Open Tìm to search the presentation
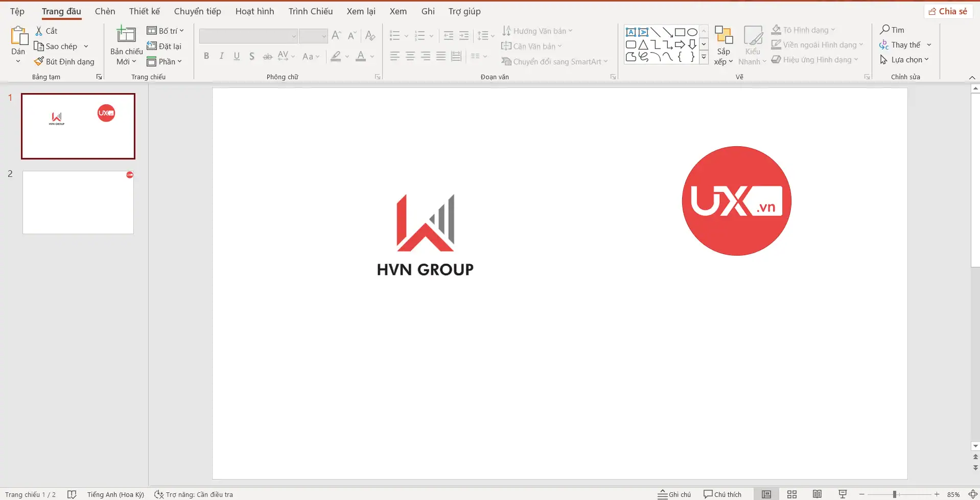The image size is (980, 500). [x=893, y=29]
